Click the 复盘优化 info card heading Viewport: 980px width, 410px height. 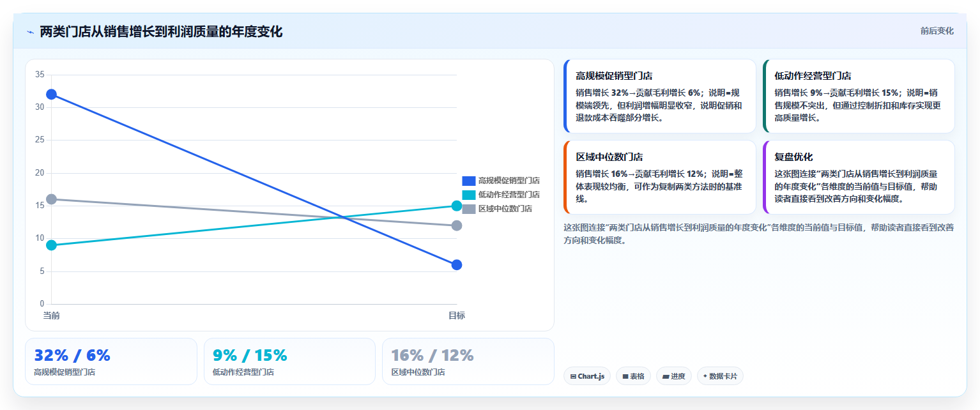[x=793, y=156]
